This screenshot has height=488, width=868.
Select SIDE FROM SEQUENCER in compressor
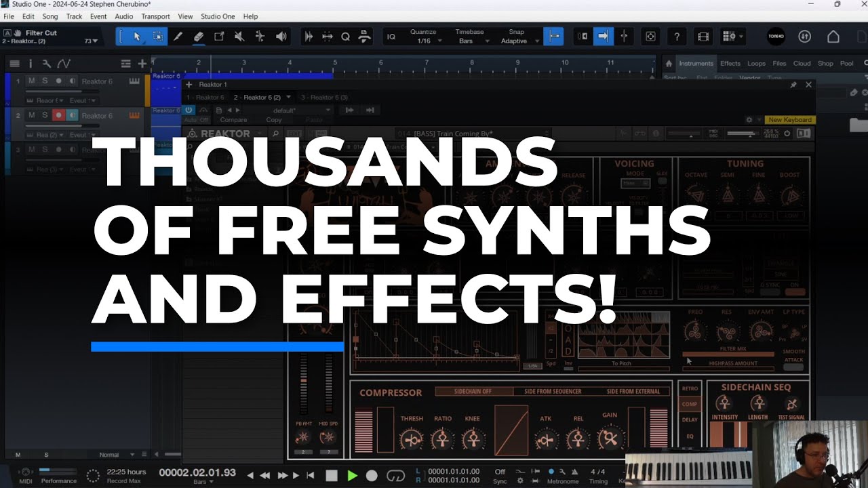coord(553,392)
